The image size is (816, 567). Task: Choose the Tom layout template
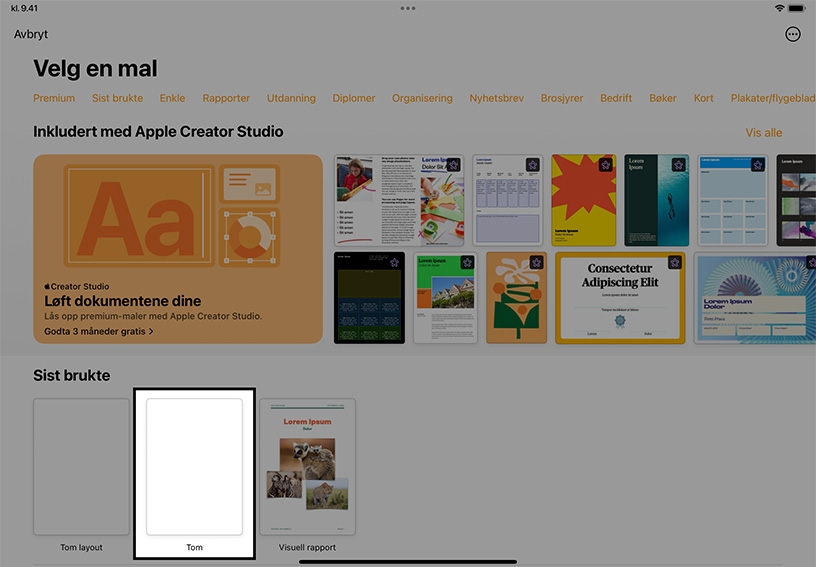(81, 467)
